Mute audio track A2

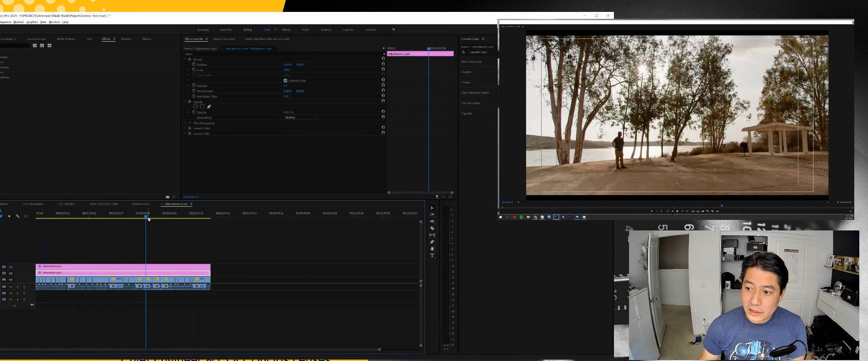point(11,293)
